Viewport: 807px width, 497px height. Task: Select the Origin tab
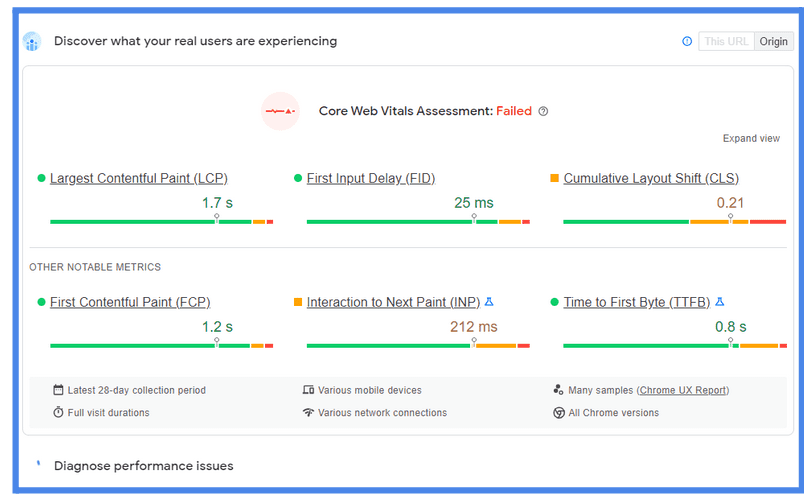(x=774, y=41)
